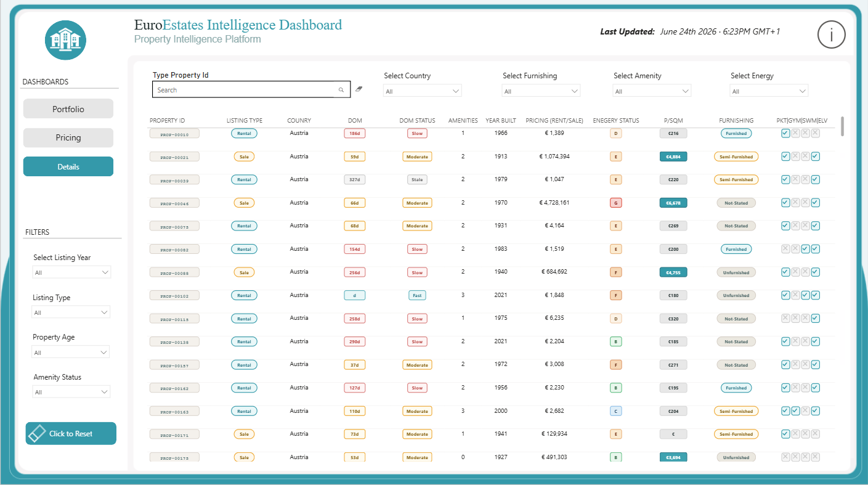
Task: Expand the Select Listing Year dropdown
Action: [x=71, y=272]
